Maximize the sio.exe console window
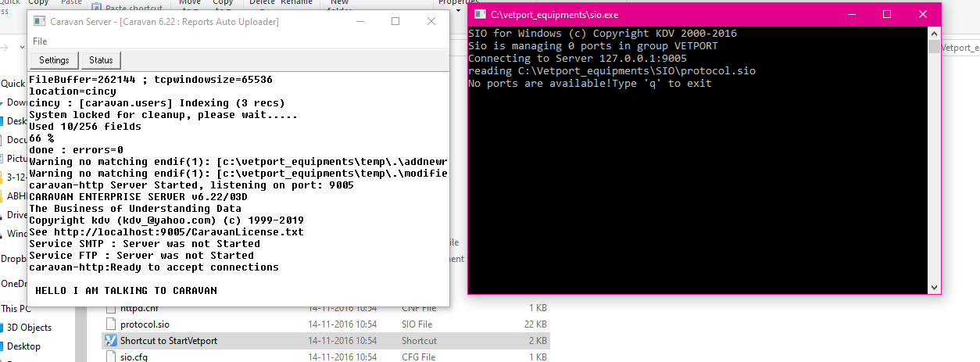 [887, 15]
